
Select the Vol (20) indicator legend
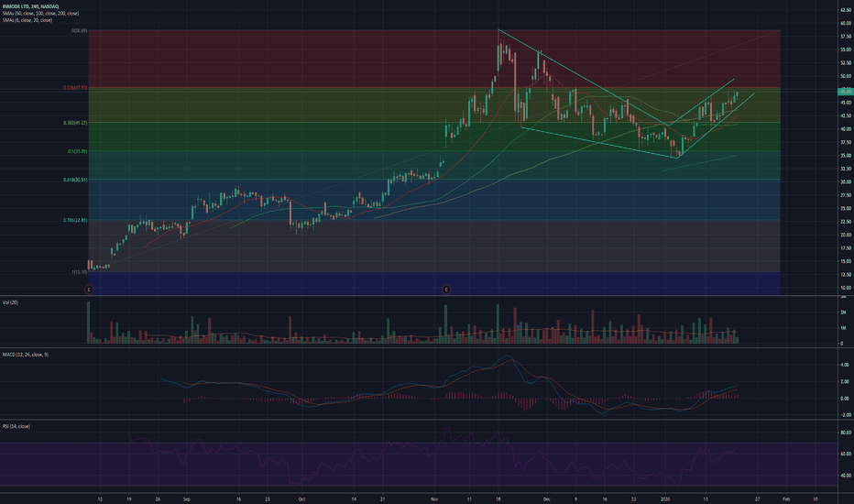(x=10, y=302)
